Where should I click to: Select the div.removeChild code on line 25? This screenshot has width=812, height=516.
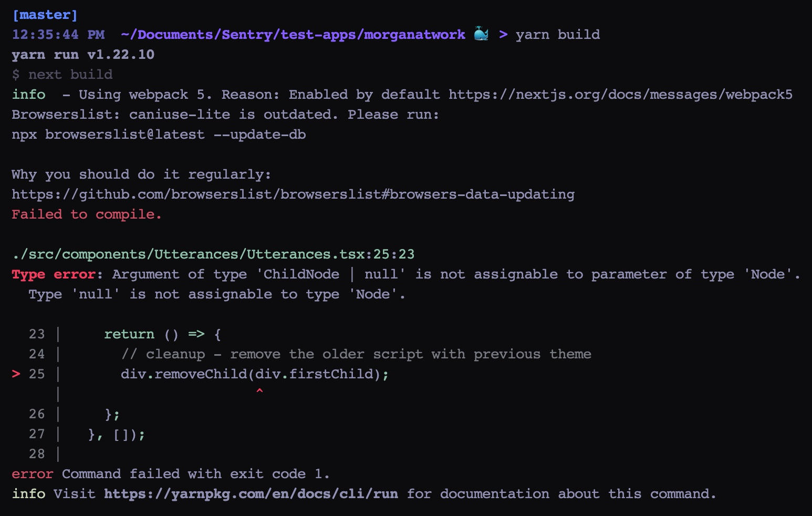[255, 374]
